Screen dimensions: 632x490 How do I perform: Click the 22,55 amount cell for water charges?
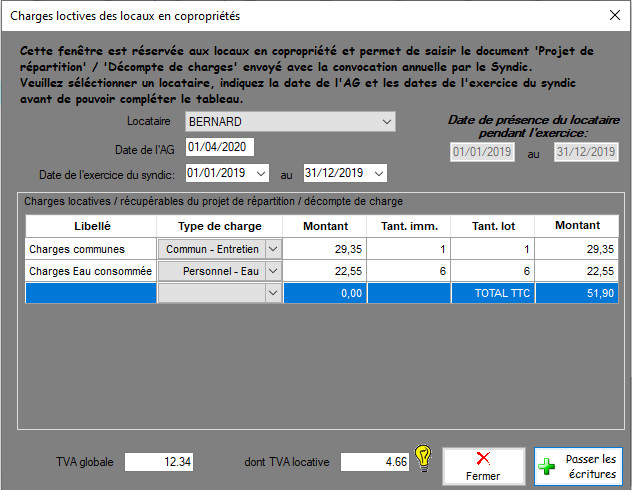[x=325, y=270]
